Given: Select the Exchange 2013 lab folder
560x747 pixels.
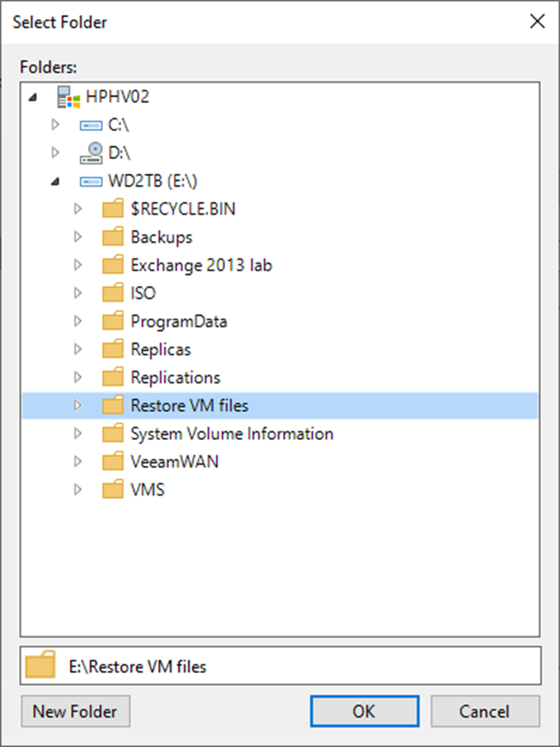Looking at the screenshot, I should (201, 265).
